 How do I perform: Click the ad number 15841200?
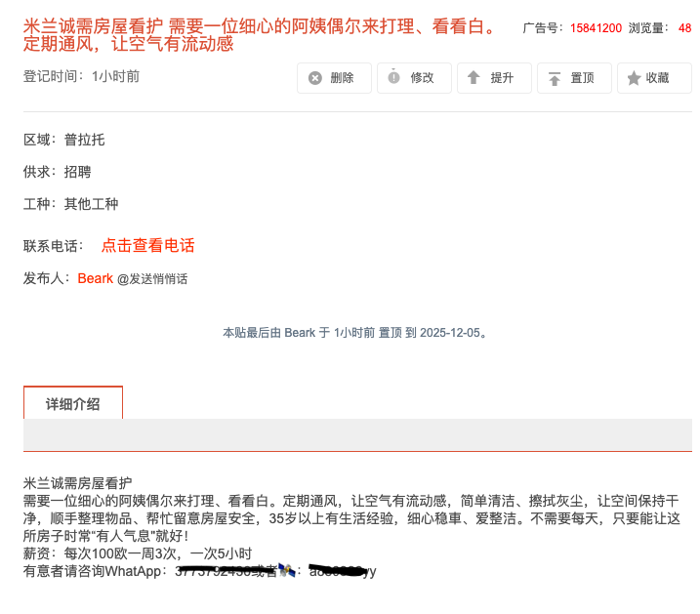(x=596, y=28)
